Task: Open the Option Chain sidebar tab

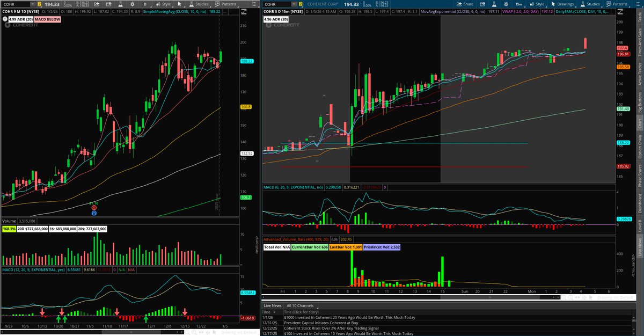Action: pyautogui.click(x=639, y=147)
